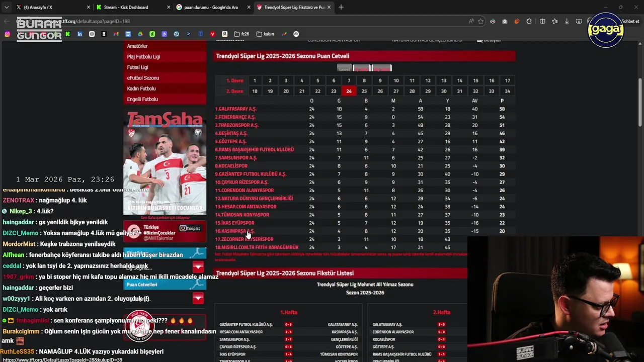
Task: Close the Stream - Kick Dashboard tab
Action: point(168,7)
